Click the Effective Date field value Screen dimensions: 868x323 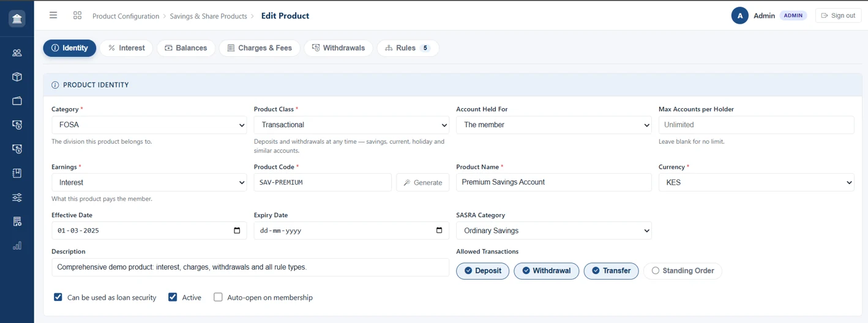click(78, 231)
